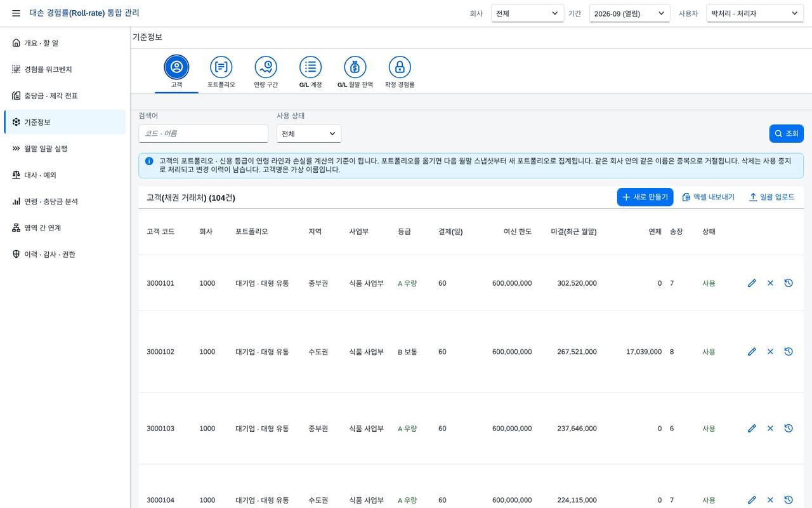This screenshot has width=812, height=508.
Task: Open the G/L 계정 tab icon
Action: pos(310,67)
